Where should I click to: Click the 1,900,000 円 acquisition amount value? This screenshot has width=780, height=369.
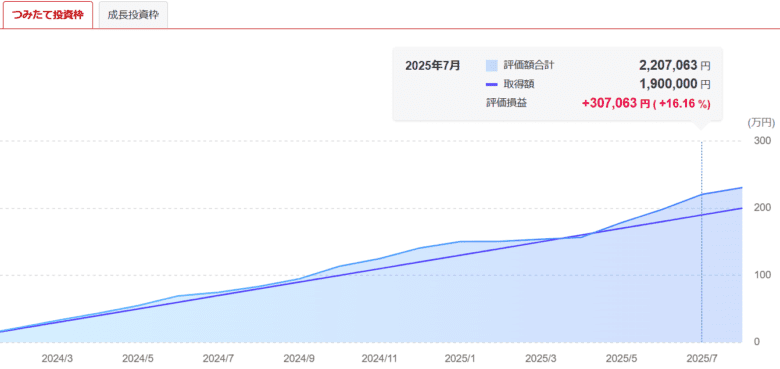[675, 84]
